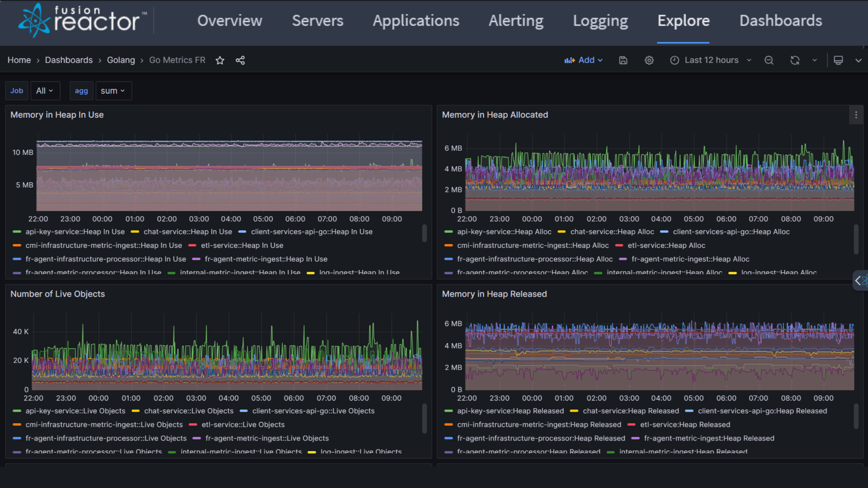
Task: Refresh the dashboard
Action: [795, 60]
